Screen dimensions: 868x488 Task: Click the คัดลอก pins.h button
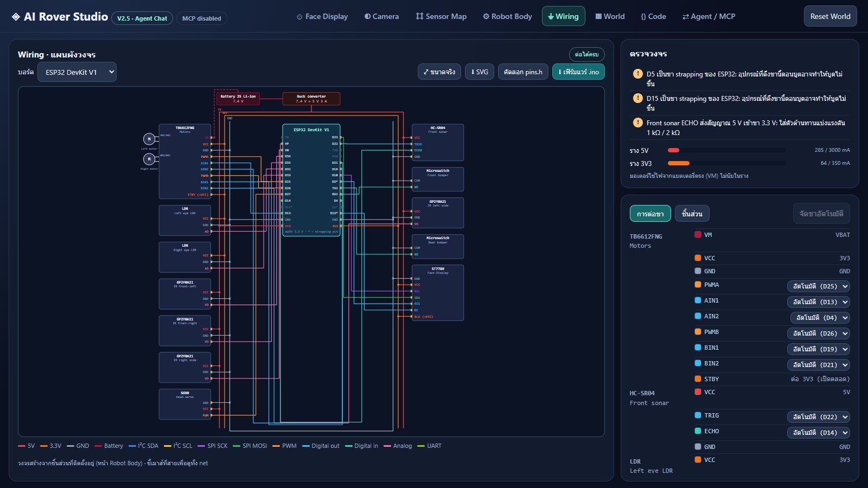coord(523,72)
